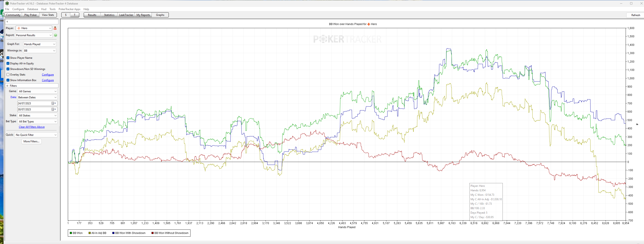Open the Winnings in BB dropdown

click(x=40, y=51)
